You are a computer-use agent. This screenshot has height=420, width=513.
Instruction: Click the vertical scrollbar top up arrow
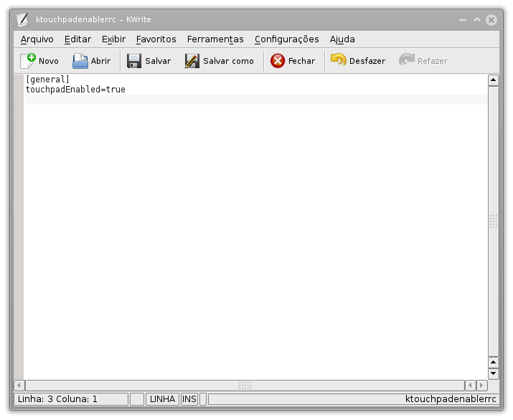(x=494, y=80)
